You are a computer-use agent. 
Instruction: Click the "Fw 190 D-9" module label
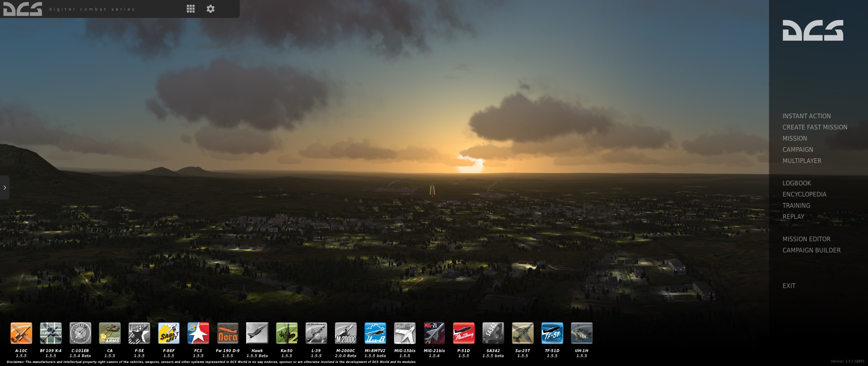[x=228, y=351]
